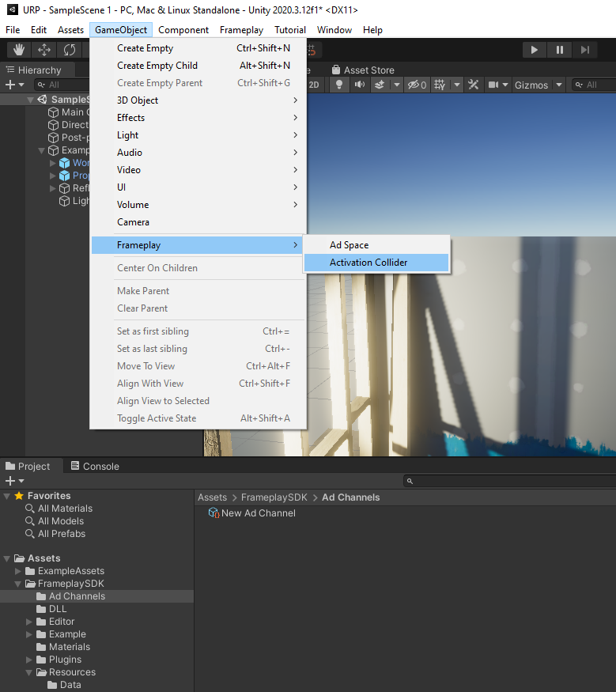The image size is (616, 692).
Task: Collapse the Example Assets object in Hierarchy
Action: (x=41, y=150)
